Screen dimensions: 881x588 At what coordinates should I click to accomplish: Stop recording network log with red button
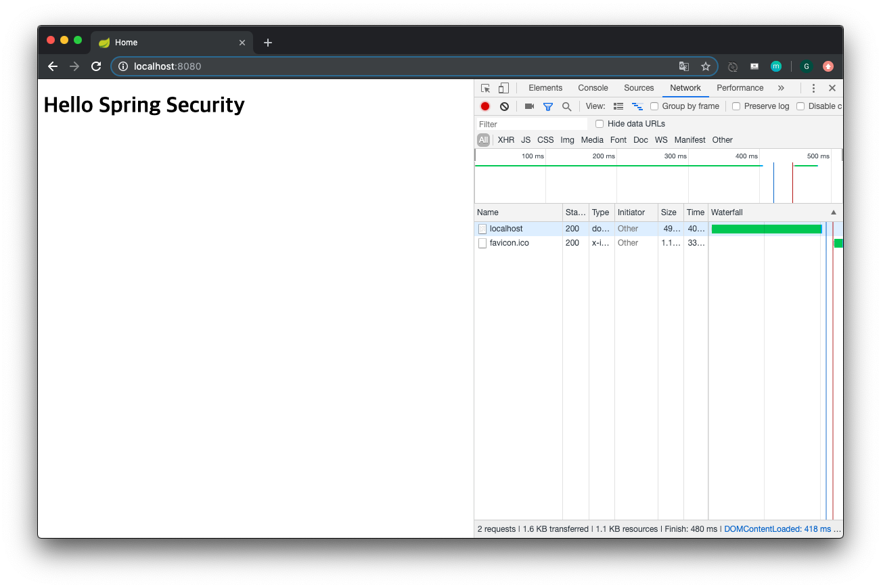click(485, 106)
